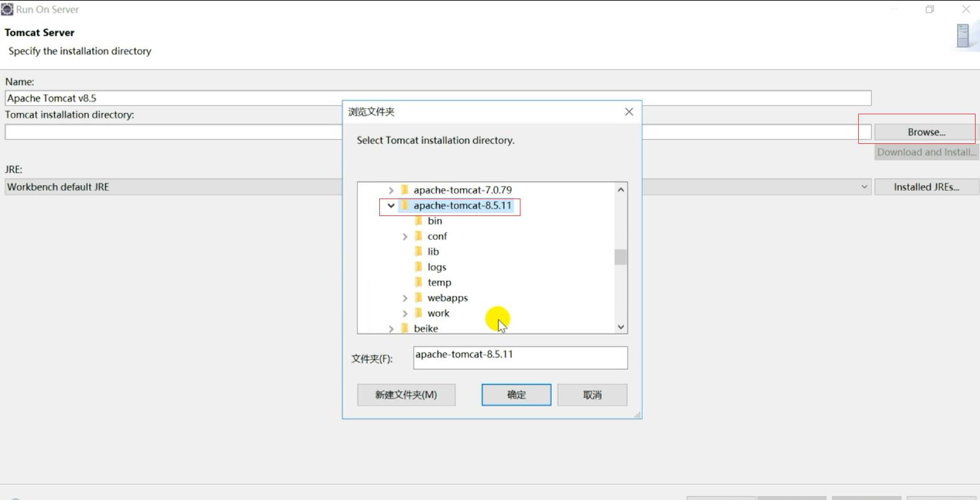Close the Run On Server window

[x=966, y=9]
